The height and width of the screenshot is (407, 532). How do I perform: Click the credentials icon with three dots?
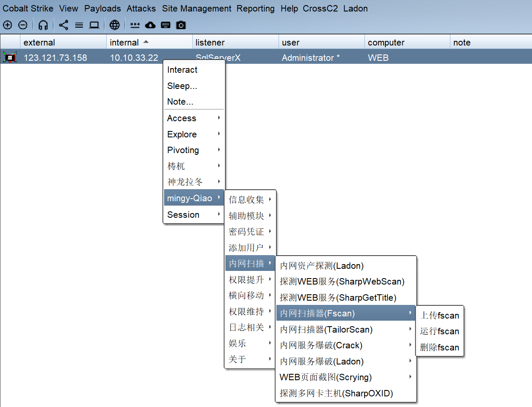(x=135, y=25)
